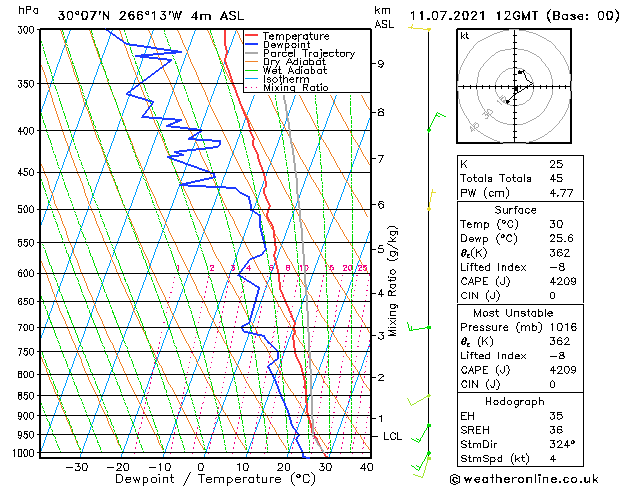Click the coordinates title '30°07'N 266°13'W 4m ASL'
Image resolution: width=629 pixels, height=486 pixels.
pos(151,16)
